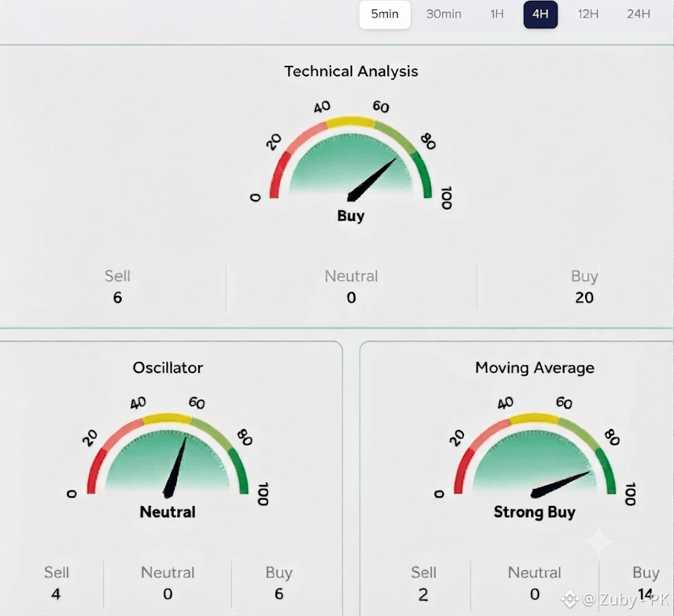Screen dimensions: 674x616
Task: Click the Technical Analysis Buy count 20
Action: [584, 297]
